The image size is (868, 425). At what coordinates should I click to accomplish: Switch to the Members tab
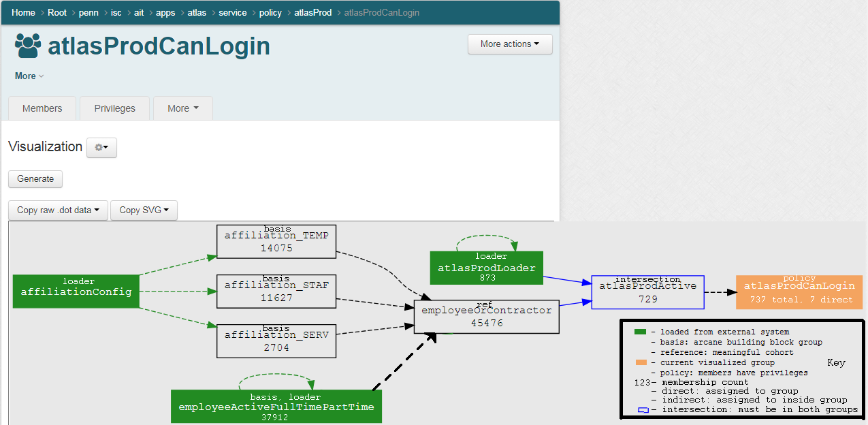pyautogui.click(x=42, y=108)
